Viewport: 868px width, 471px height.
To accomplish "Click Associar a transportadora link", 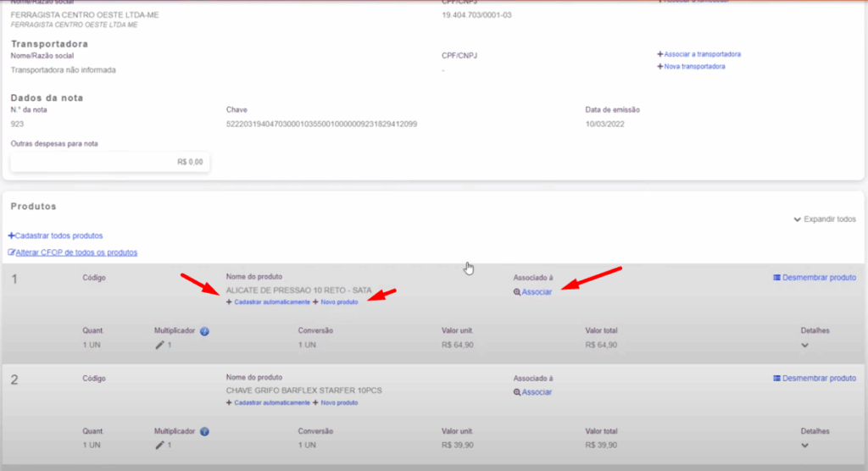I will point(698,54).
